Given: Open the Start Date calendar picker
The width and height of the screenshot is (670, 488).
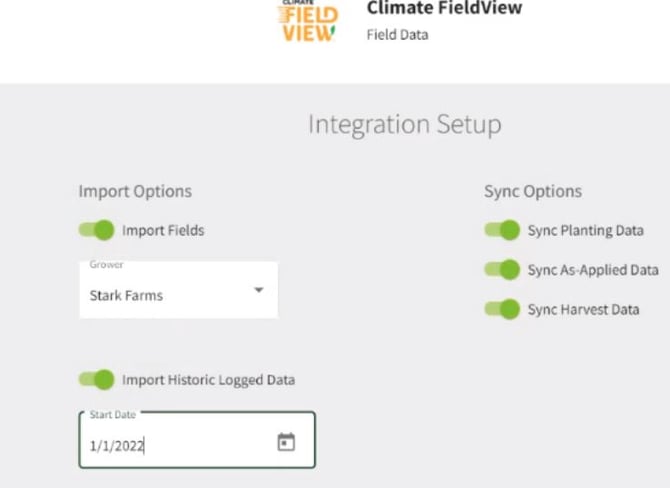Looking at the screenshot, I should (x=286, y=441).
